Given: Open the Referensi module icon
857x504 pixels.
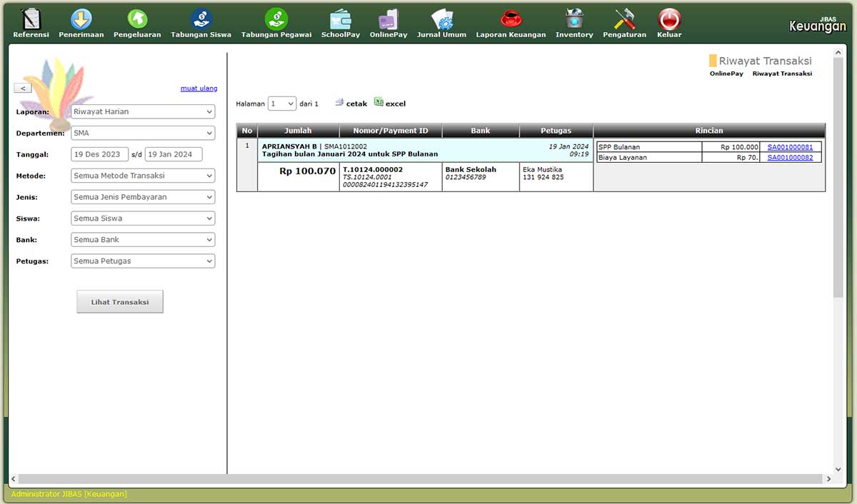Looking at the screenshot, I should 31,19.
